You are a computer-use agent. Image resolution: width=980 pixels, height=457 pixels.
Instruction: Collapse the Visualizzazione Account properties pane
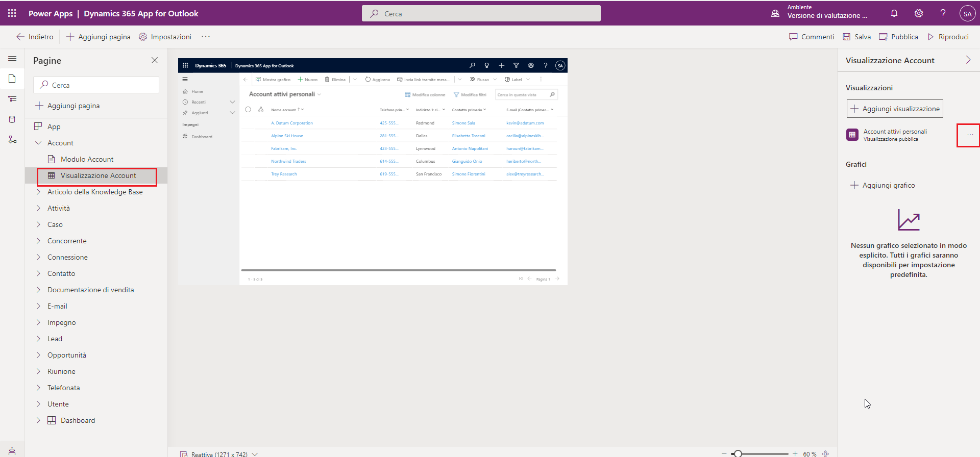click(x=968, y=60)
